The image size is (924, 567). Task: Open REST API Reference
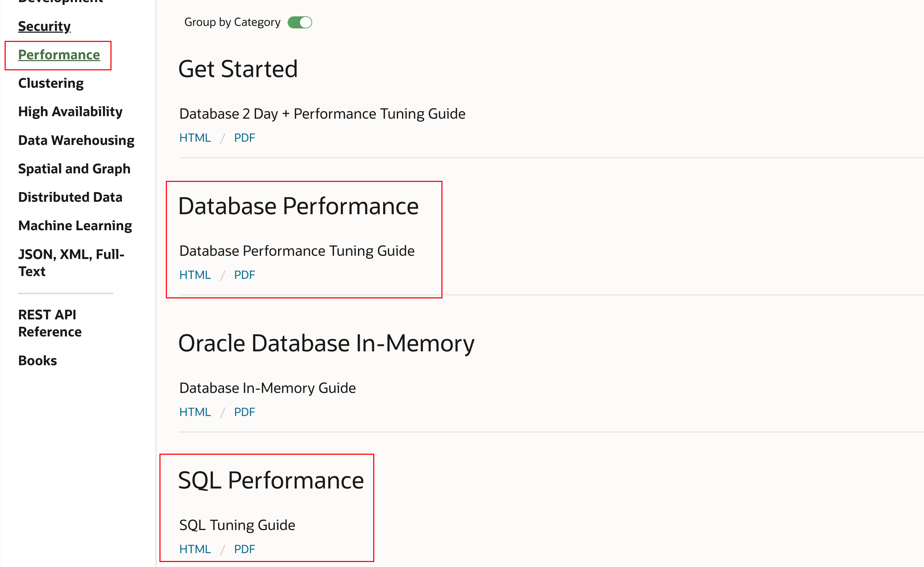pos(49,323)
